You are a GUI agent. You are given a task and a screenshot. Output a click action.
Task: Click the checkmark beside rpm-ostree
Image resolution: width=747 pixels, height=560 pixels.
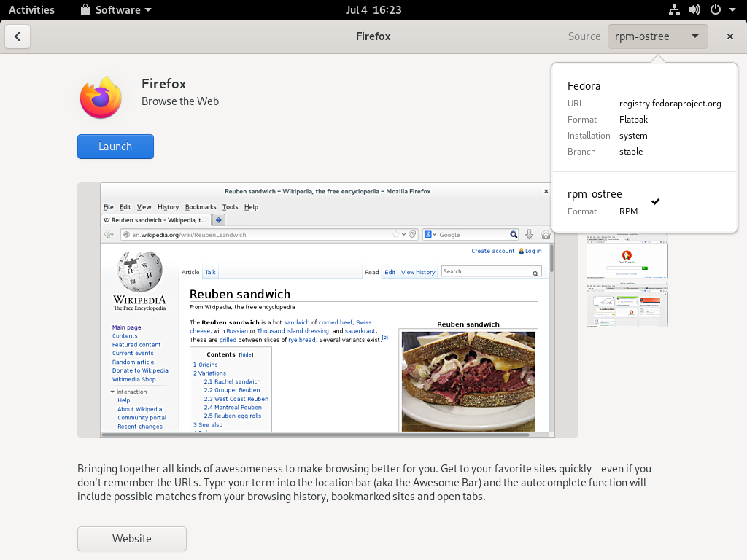tap(656, 201)
